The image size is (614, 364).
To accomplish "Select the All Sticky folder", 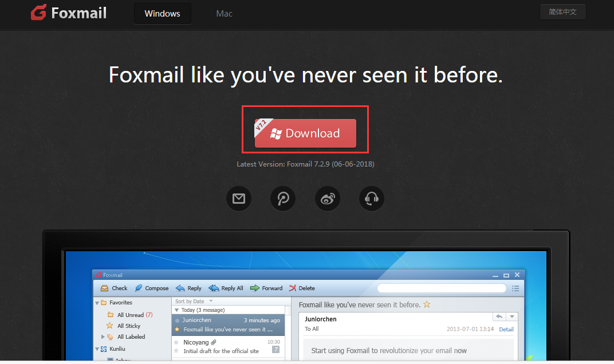I will click(x=123, y=326).
